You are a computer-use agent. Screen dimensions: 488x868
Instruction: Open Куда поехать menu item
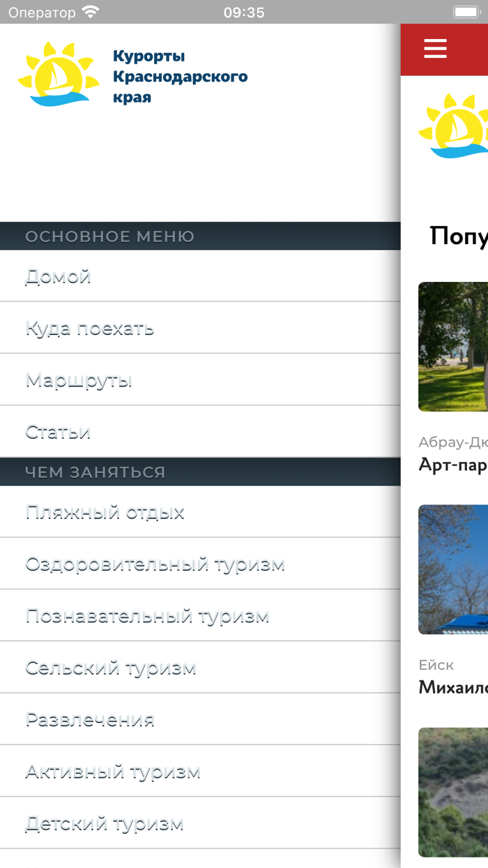coord(200,328)
